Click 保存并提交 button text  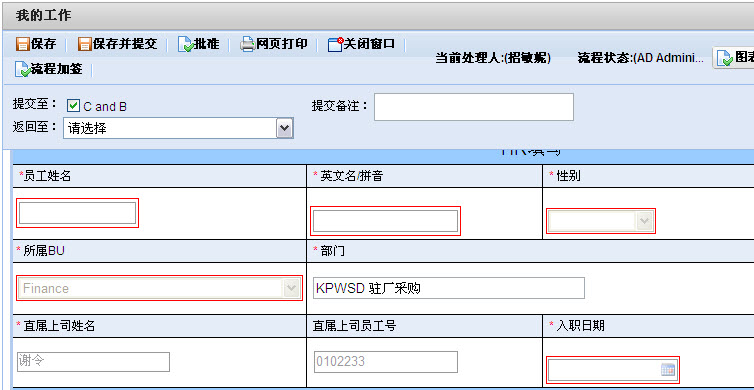(x=125, y=45)
